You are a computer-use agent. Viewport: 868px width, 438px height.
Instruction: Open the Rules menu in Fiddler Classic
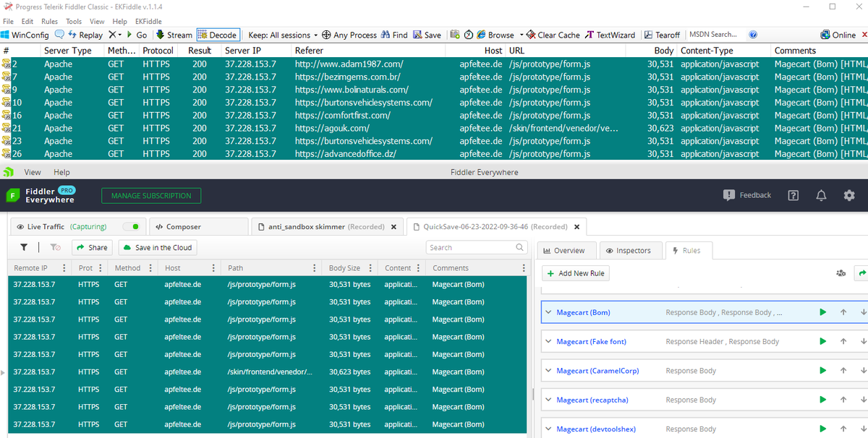coord(49,22)
